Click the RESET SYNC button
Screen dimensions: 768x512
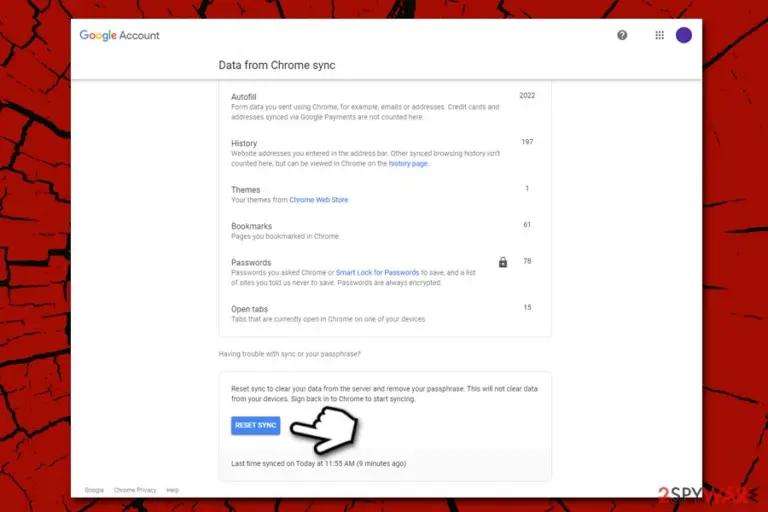(x=256, y=425)
